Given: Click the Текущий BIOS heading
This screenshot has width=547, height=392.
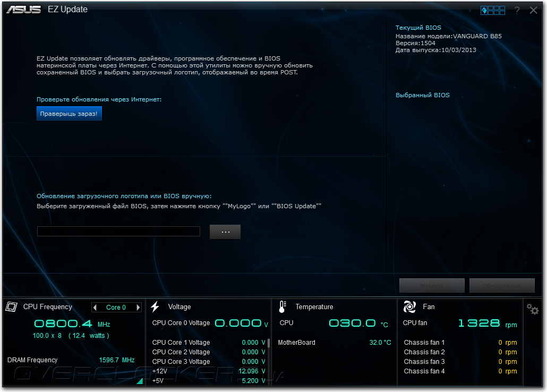Looking at the screenshot, I should [418, 28].
